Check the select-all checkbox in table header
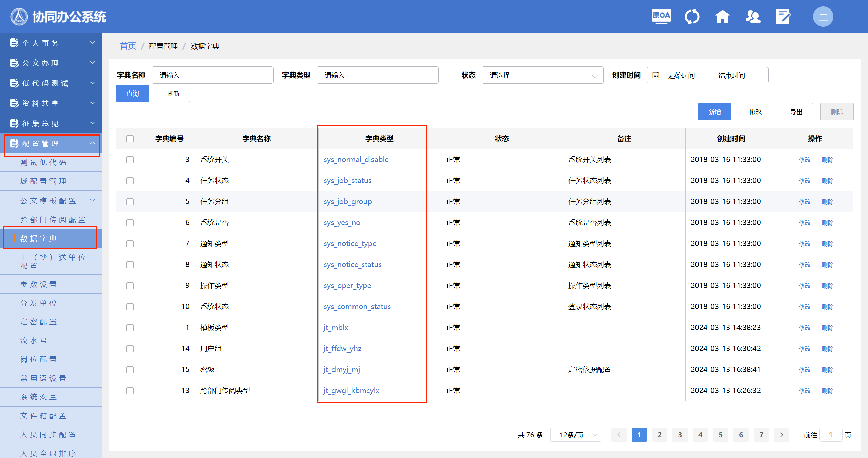This screenshot has width=868, height=458. [x=130, y=139]
